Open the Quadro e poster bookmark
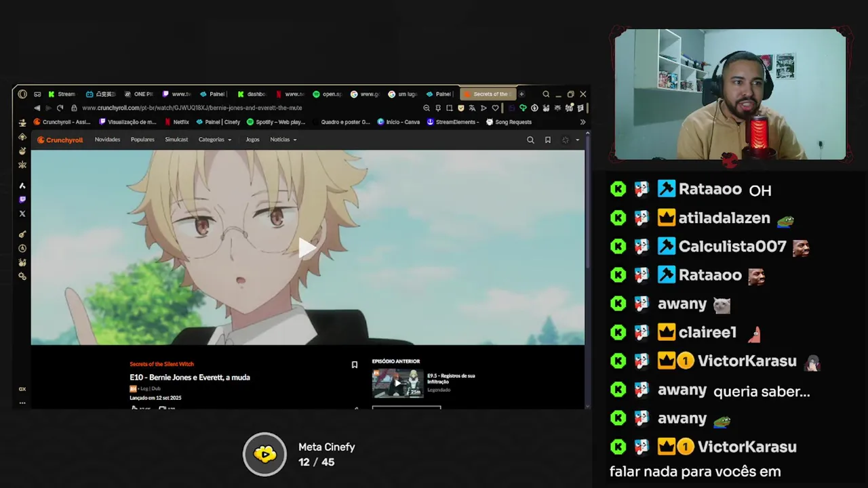 click(341, 122)
